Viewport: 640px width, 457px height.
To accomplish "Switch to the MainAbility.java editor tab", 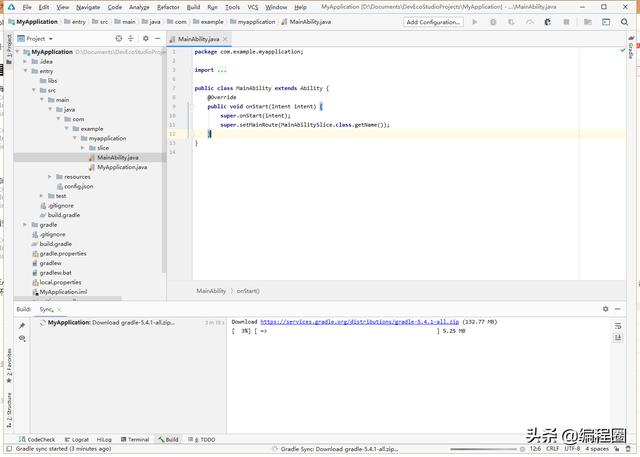I will point(198,39).
